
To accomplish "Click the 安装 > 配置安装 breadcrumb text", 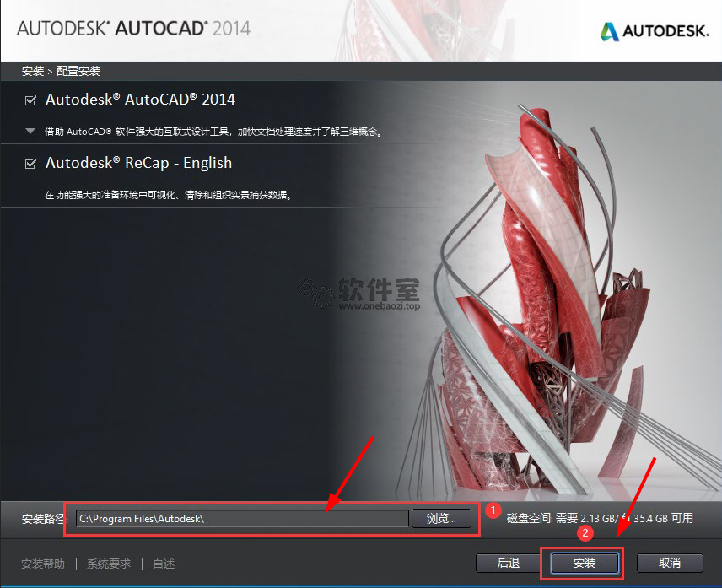I will (x=61, y=72).
